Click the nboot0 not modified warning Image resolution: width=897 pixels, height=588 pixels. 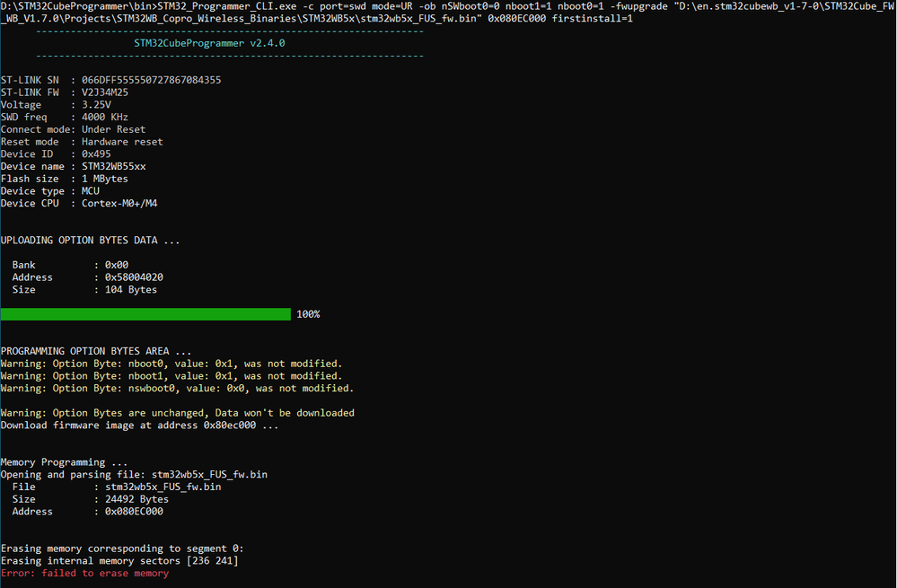pos(171,364)
